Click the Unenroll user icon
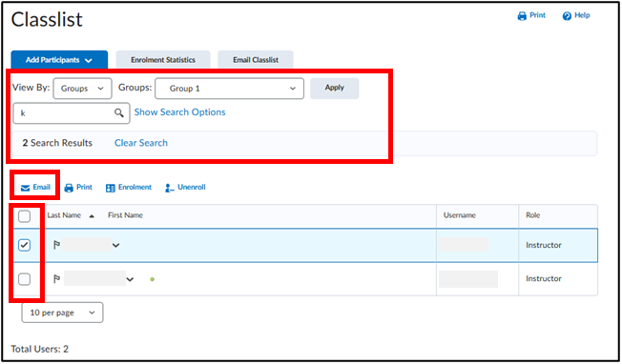This screenshot has height=364, width=622. pyautogui.click(x=170, y=188)
